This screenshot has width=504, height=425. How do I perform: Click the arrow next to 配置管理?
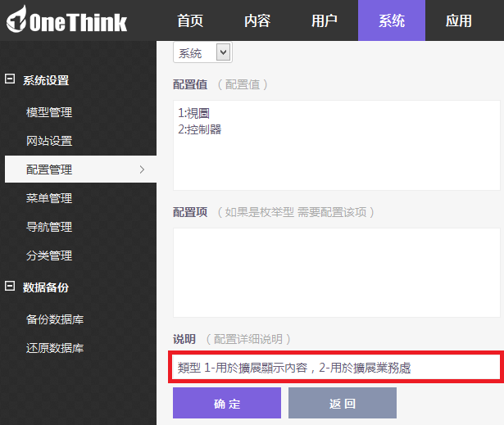pyautogui.click(x=142, y=170)
